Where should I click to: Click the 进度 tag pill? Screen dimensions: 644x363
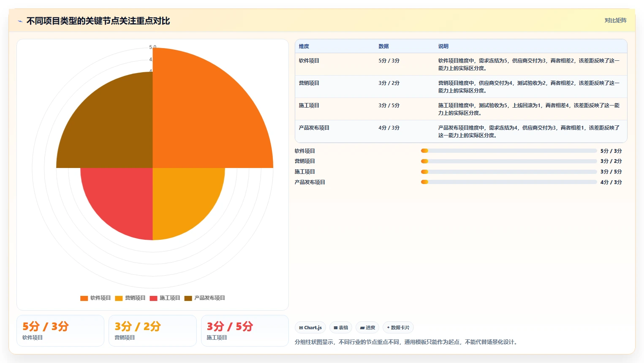coord(367,328)
